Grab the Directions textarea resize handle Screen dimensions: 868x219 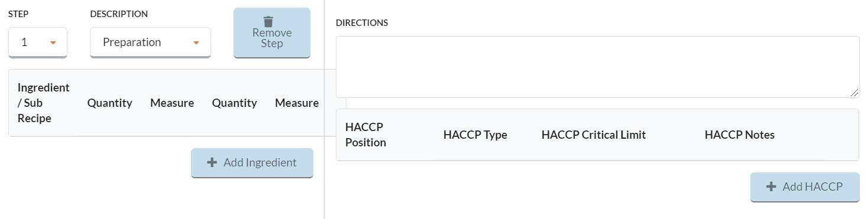(854, 93)
